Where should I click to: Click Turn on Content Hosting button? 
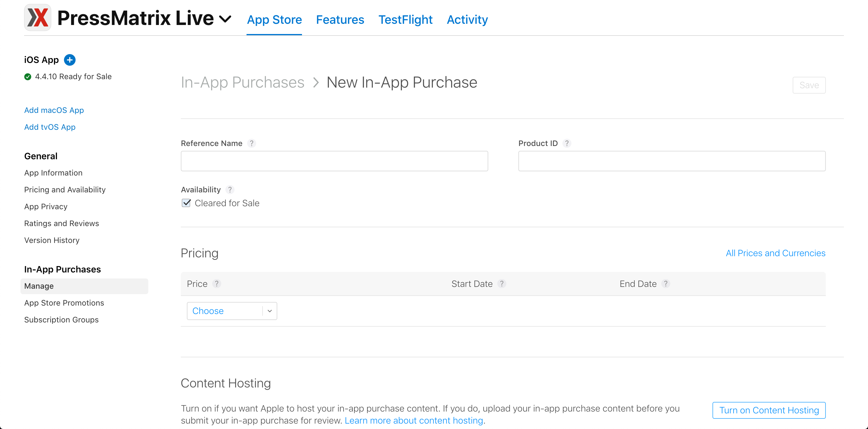coord(769,410)
